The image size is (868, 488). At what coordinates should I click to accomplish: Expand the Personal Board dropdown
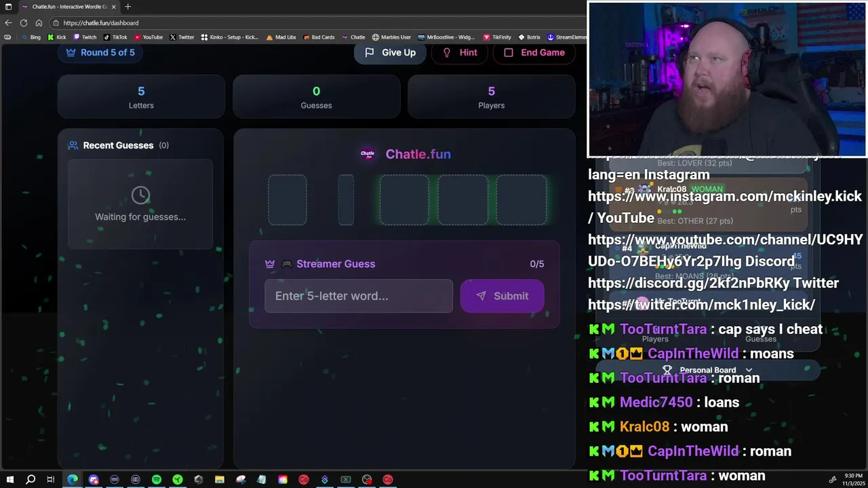click(x=708, y=370)
